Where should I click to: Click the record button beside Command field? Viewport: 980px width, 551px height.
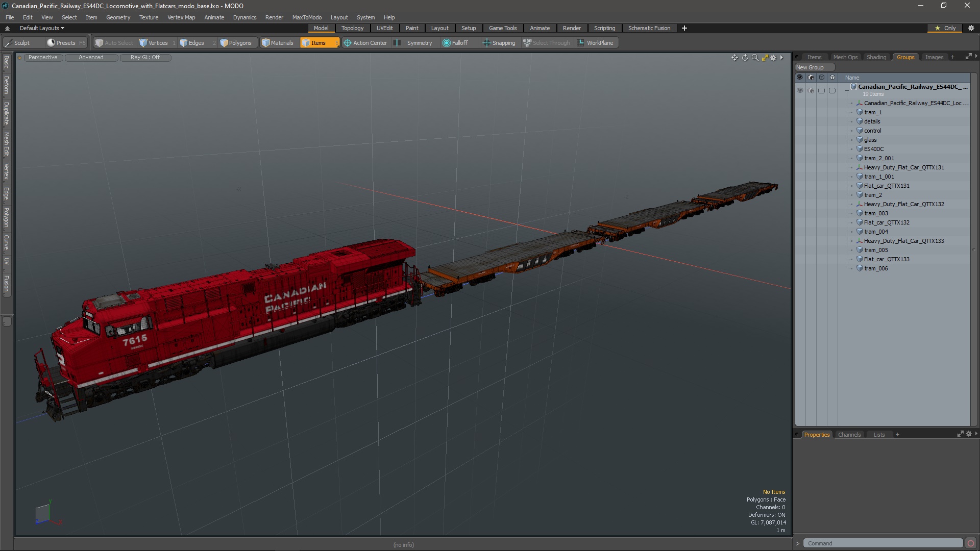pos(971,543)
